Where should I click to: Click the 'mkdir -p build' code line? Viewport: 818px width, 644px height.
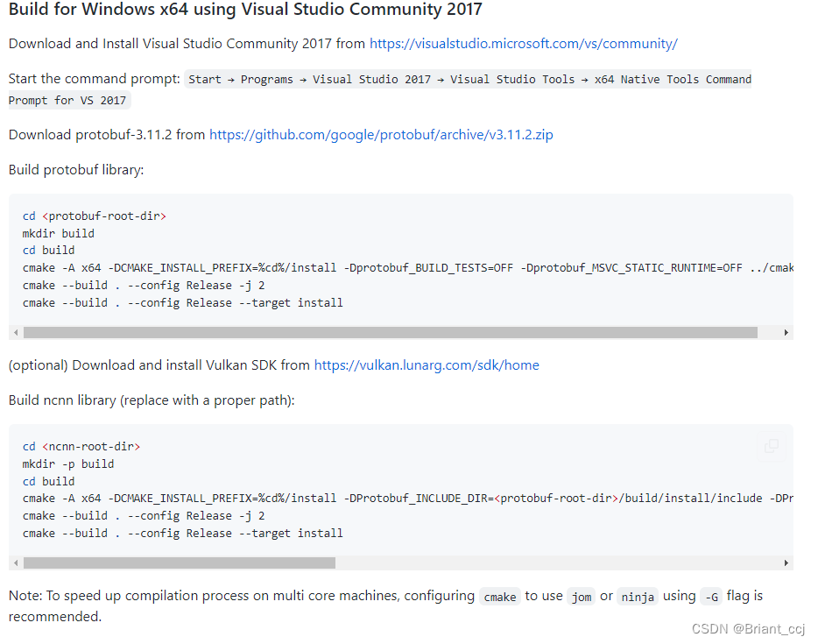pos(67,464)
